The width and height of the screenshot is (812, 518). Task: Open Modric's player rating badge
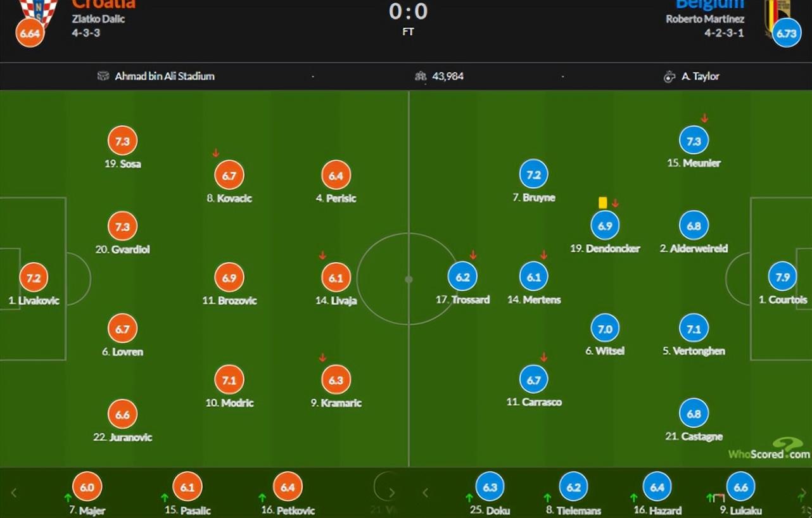click(229, 381)
